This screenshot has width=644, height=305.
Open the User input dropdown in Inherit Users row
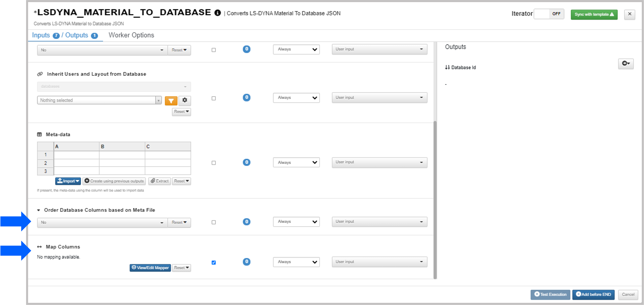379,97
